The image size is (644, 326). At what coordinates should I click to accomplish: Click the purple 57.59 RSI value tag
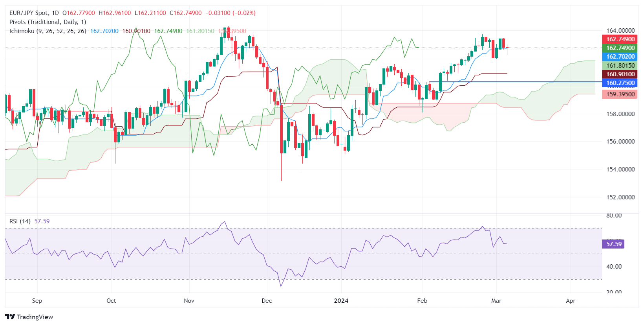(x=613, y=244)
